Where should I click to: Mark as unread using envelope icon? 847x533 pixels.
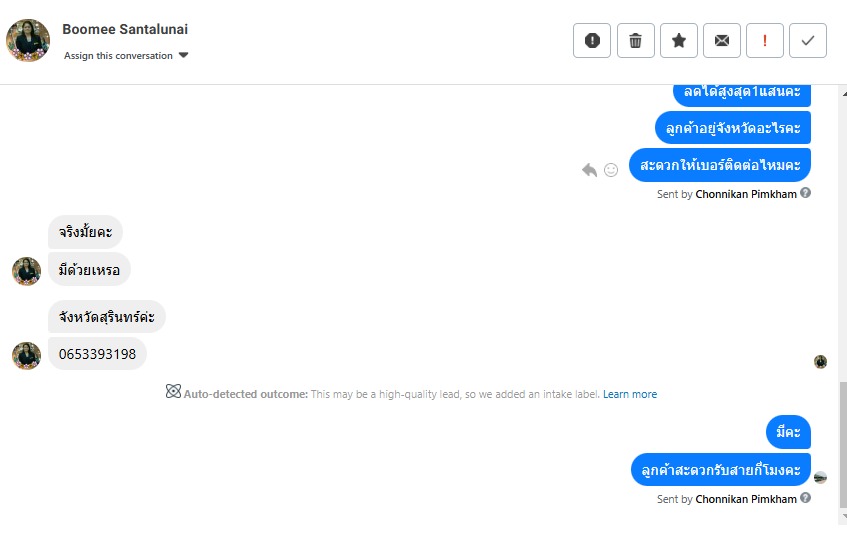722,41
